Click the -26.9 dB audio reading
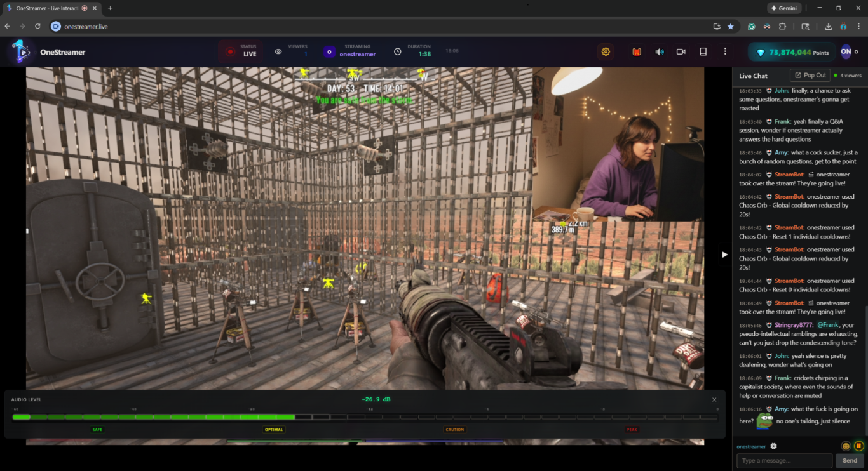The height and width of the screenshot is (471, 868). 376,399
